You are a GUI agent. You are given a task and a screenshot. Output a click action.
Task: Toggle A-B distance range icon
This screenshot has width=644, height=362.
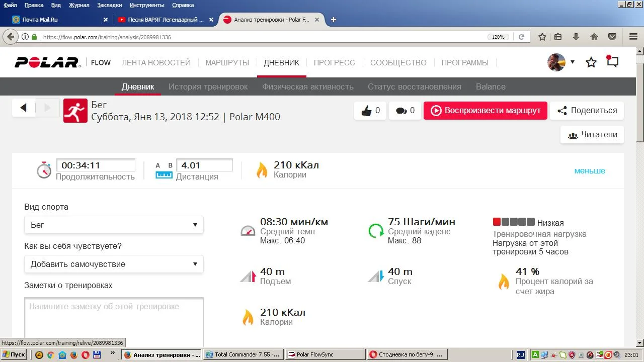click(164, 170)
